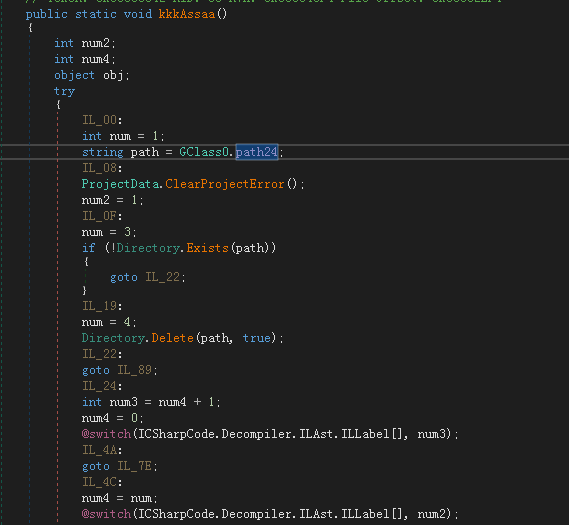Image resolution: width=569 pixels, height=525 pixels.
Task: Click the @switch statement using num3
Action: (270, 434)
